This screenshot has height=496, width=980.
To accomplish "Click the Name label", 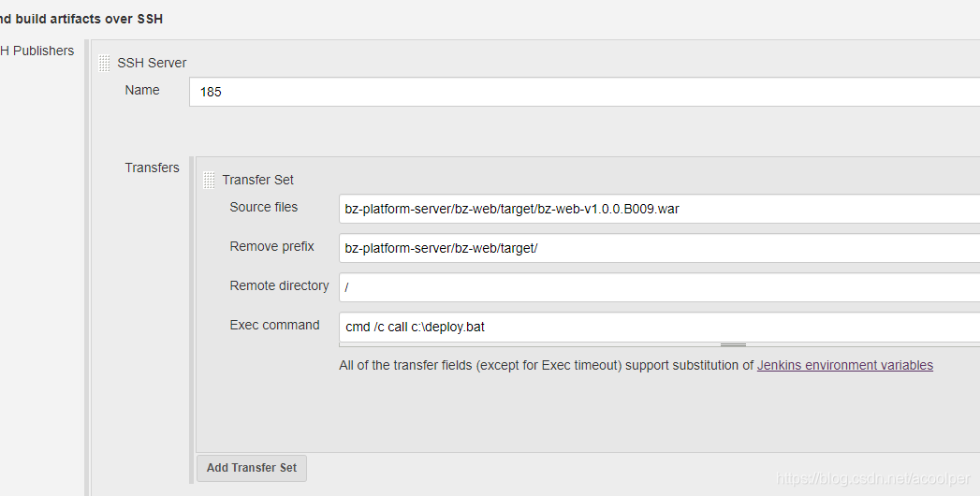I will (142, 91).
